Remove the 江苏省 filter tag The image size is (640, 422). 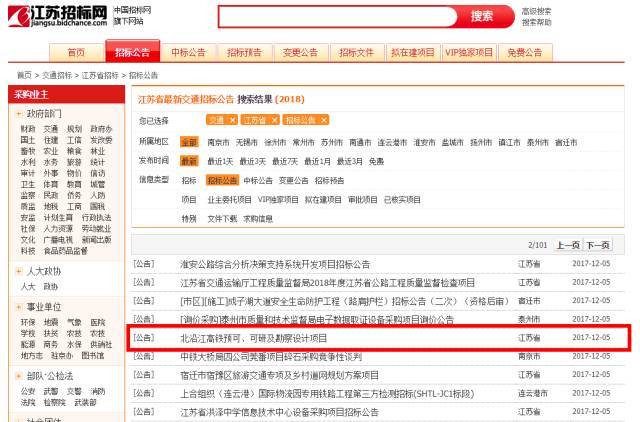coord(275,120)
